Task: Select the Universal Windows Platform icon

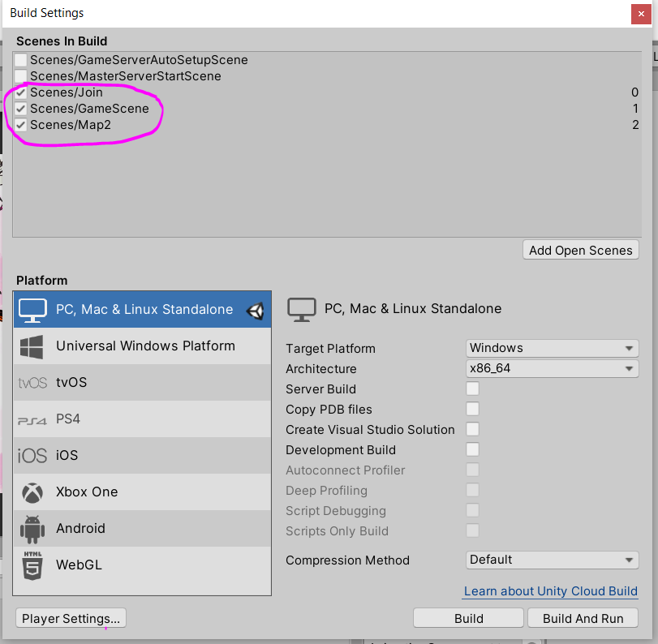Action: click(x=32, y=346)
